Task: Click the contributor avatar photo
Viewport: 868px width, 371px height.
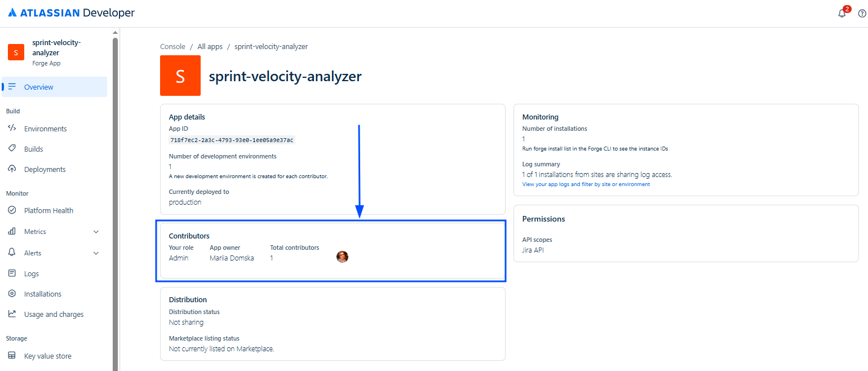Action: click(342, 257)
